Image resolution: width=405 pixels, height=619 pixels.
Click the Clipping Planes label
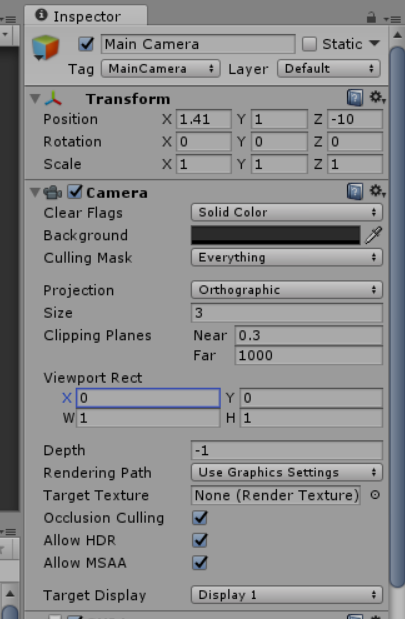97,336
